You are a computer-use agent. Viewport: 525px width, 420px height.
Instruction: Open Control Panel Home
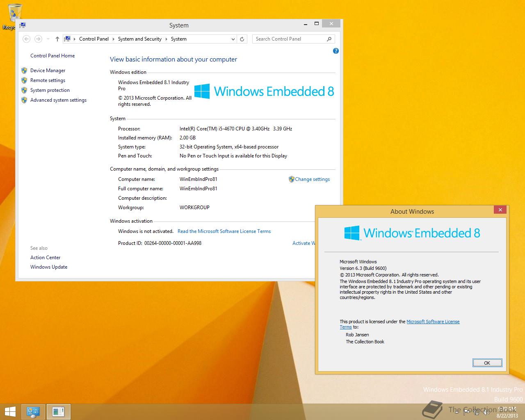pos(52,56)
